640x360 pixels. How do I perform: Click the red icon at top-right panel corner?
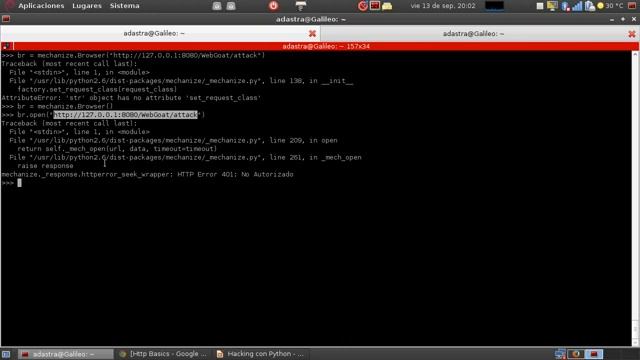click(632, 6)
